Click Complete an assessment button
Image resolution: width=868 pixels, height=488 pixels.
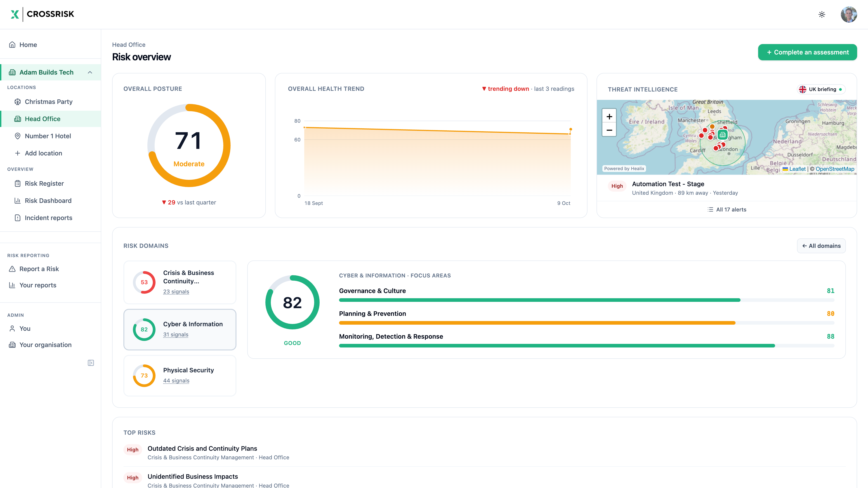point(807,52)
